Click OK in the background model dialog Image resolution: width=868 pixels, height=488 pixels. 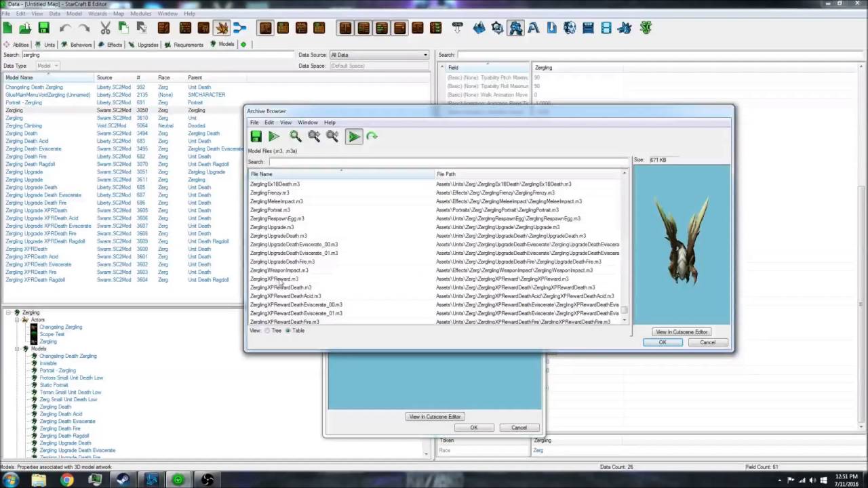[x=474, y=428]
